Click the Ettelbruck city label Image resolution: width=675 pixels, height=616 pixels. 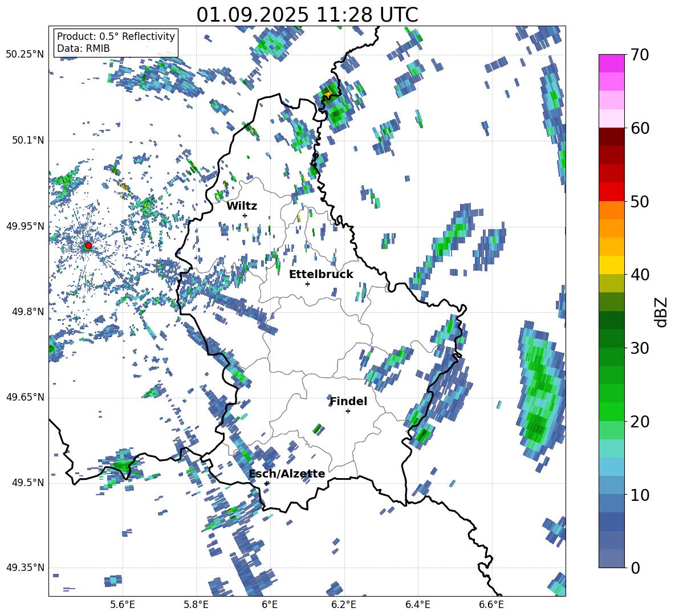point(321,275)
